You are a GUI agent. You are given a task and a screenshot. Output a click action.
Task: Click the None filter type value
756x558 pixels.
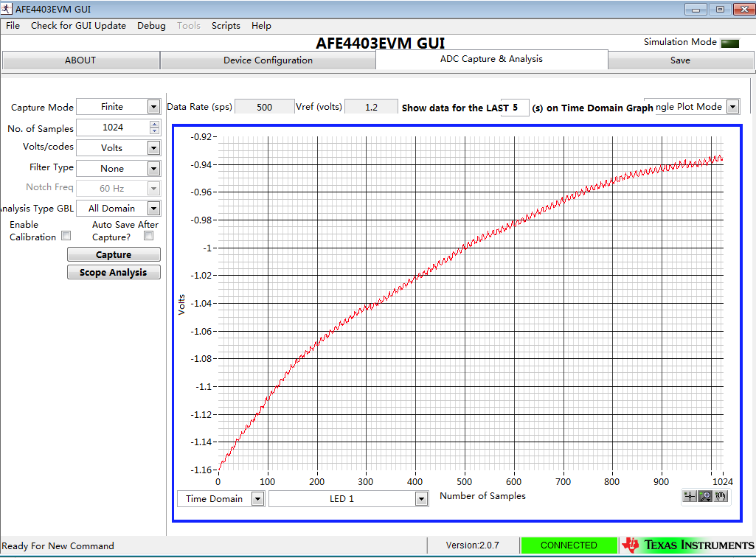tap(112, 169)
